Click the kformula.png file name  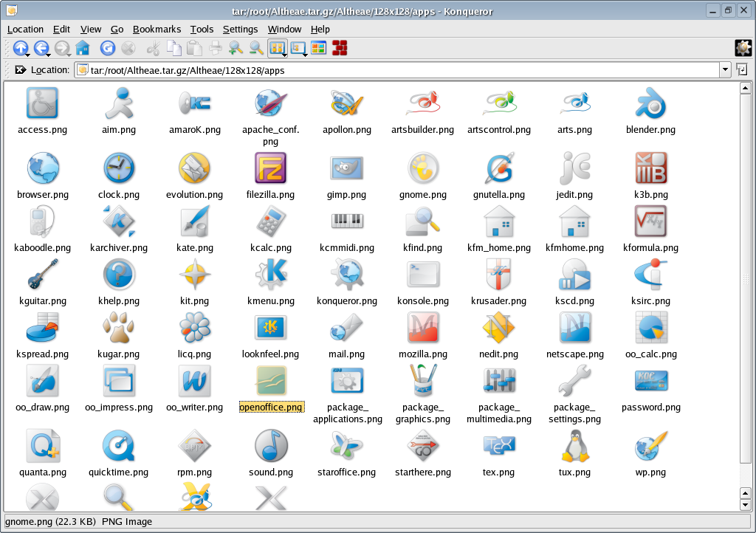(650, 248)
